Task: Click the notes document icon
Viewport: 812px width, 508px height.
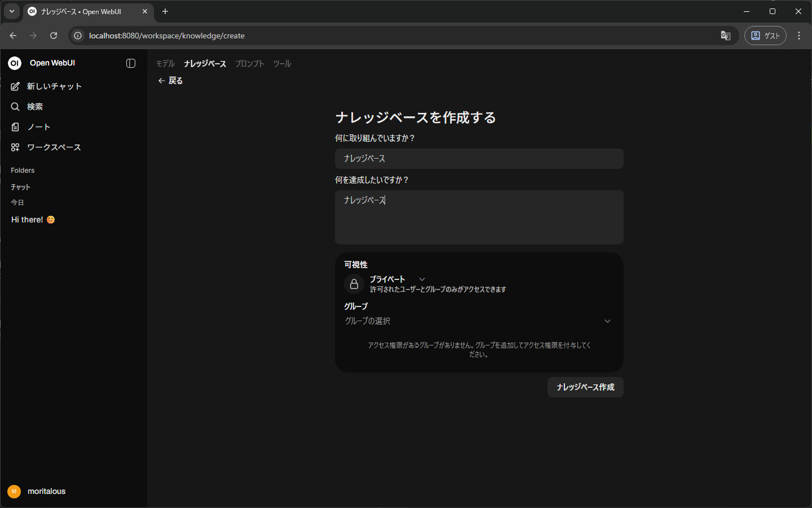Action: 15,127
